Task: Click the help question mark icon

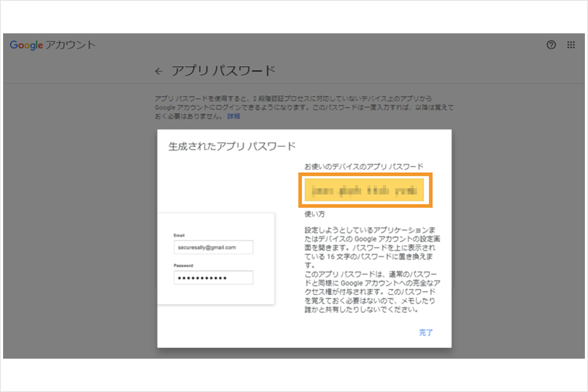Action: point(551,45)
